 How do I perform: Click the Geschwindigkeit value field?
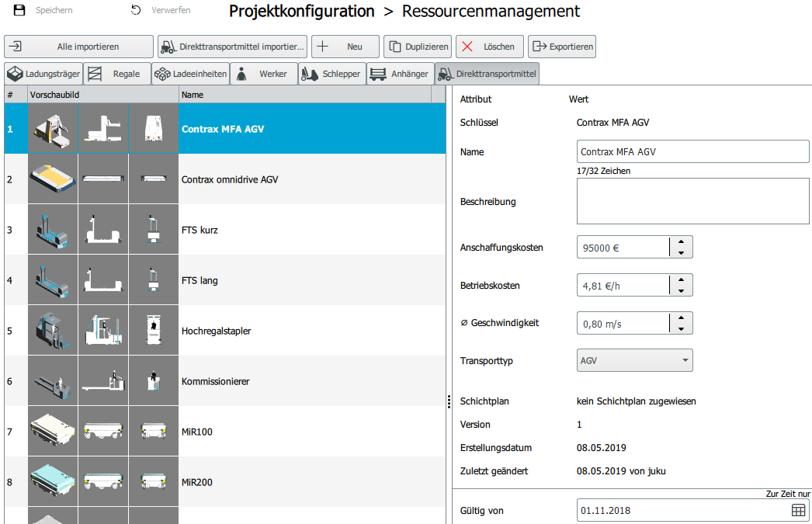[x=623, y=323]
